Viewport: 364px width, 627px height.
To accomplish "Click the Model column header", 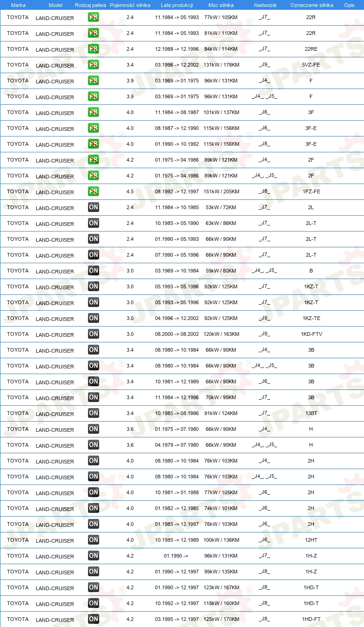I will (55, 5).
